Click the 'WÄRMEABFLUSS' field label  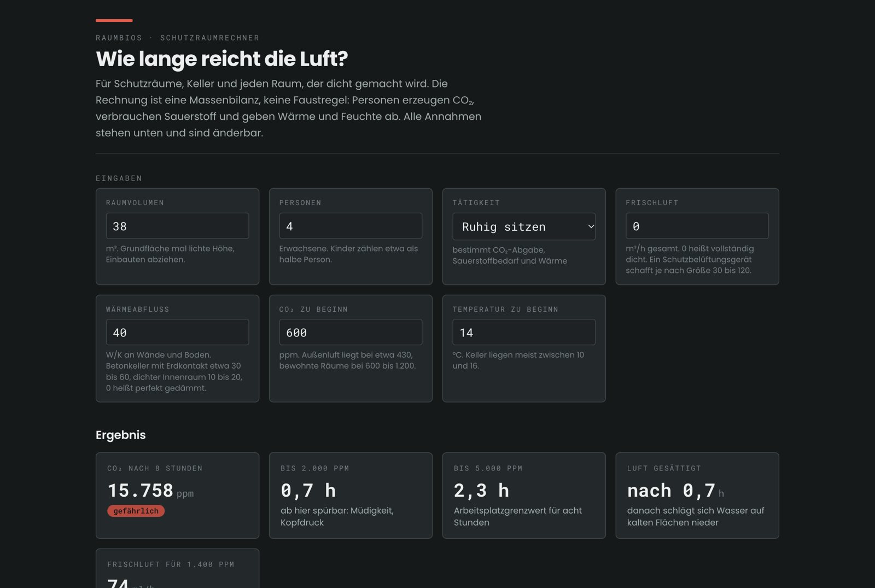(x=138, y=309)
